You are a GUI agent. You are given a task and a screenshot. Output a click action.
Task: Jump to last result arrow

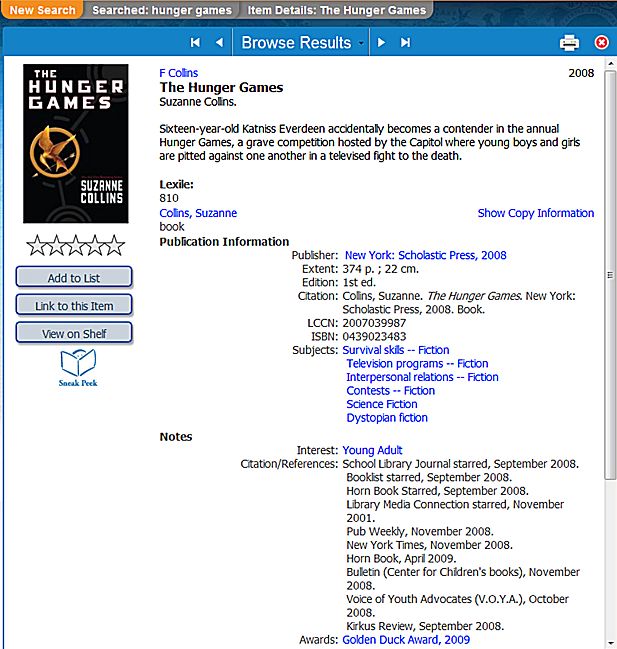[405, 42]
